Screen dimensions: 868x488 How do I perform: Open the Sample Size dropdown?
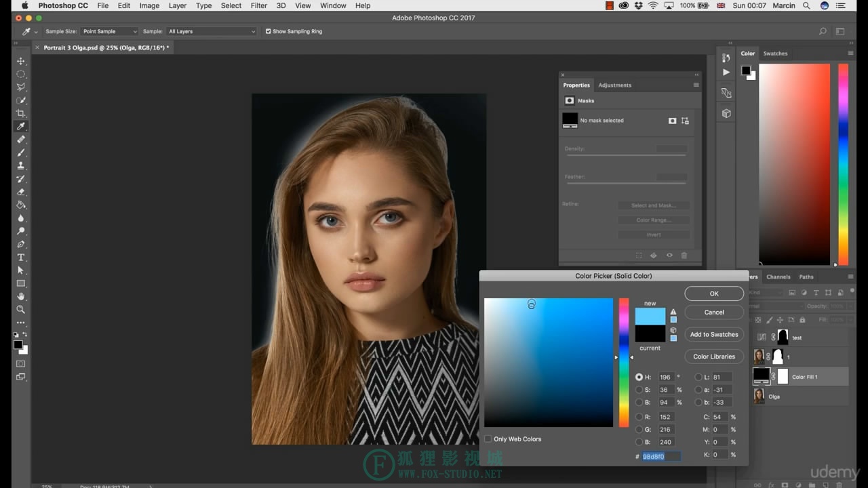coord(109,31)
